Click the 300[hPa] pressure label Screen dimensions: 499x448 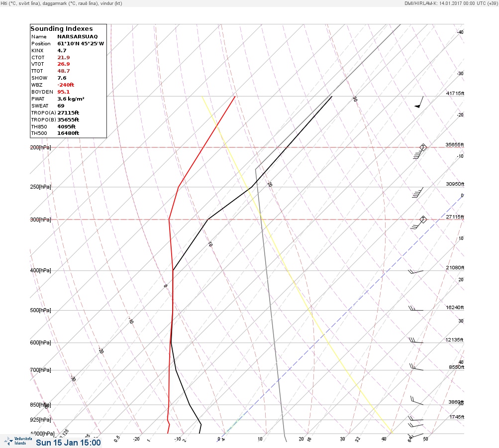[x=40, y=220]
